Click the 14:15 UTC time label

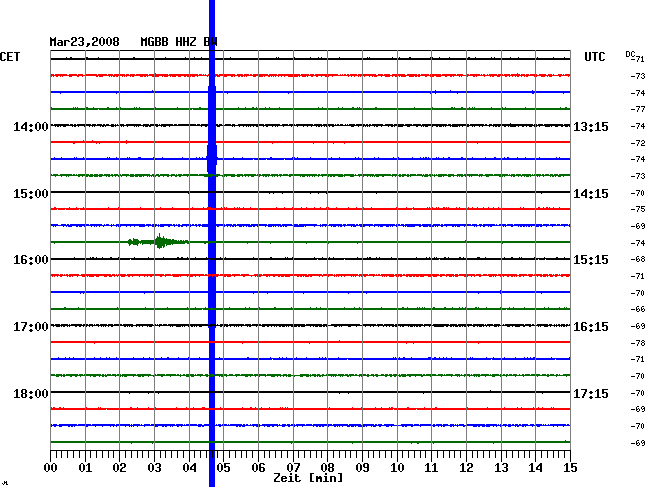point(591,194)
